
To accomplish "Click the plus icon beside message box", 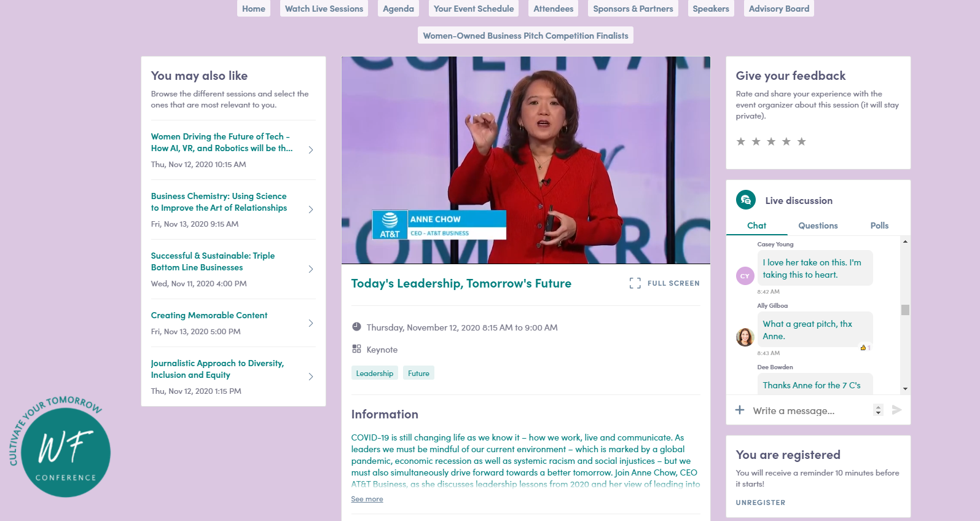I will [x=740, y=410].
